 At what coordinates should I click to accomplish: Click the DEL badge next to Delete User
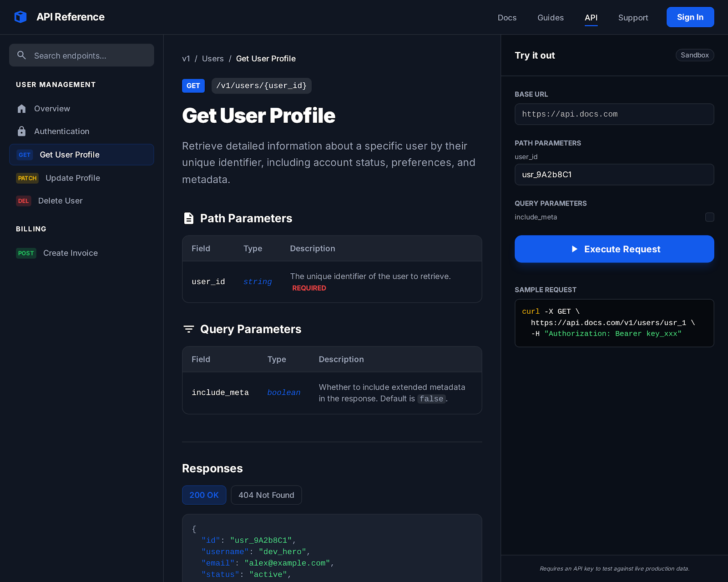pos(24,201)
